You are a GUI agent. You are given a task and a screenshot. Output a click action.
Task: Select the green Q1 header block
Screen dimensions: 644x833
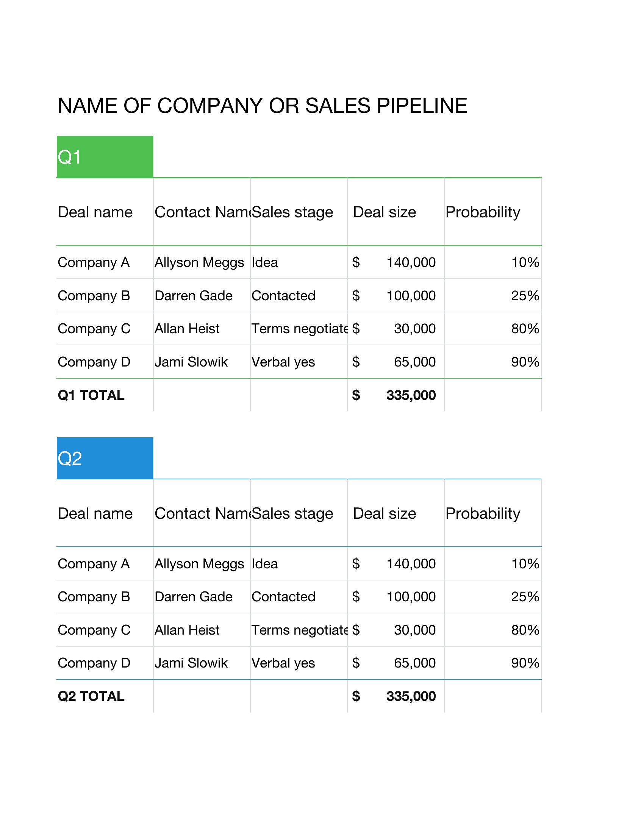(x=105, y=157)
